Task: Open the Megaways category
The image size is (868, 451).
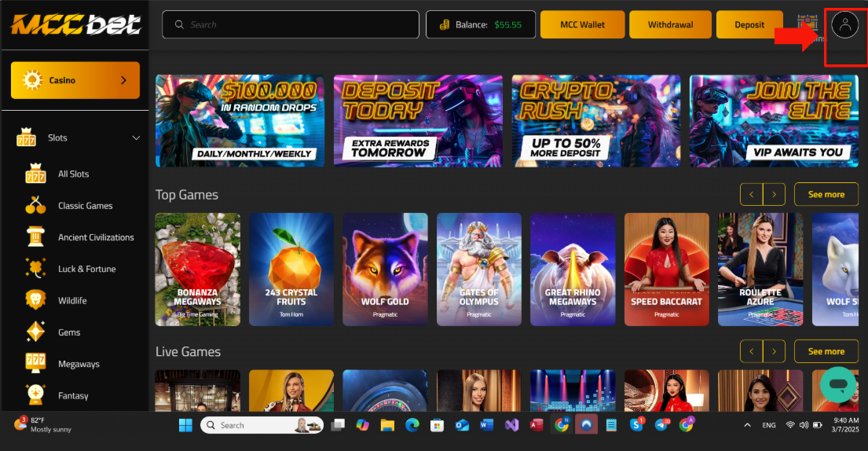Action: pyautogui.click(x=79, y=364)
